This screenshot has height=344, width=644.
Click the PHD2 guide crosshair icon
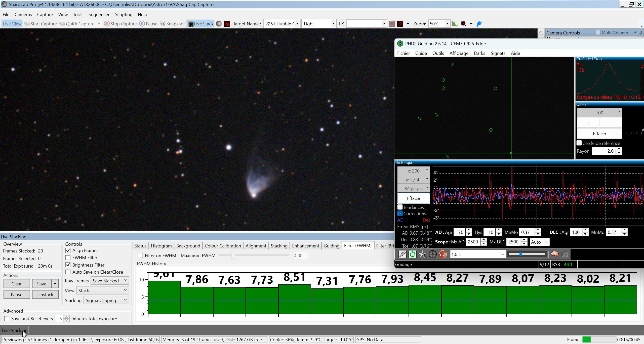click(x=432, y=254)
